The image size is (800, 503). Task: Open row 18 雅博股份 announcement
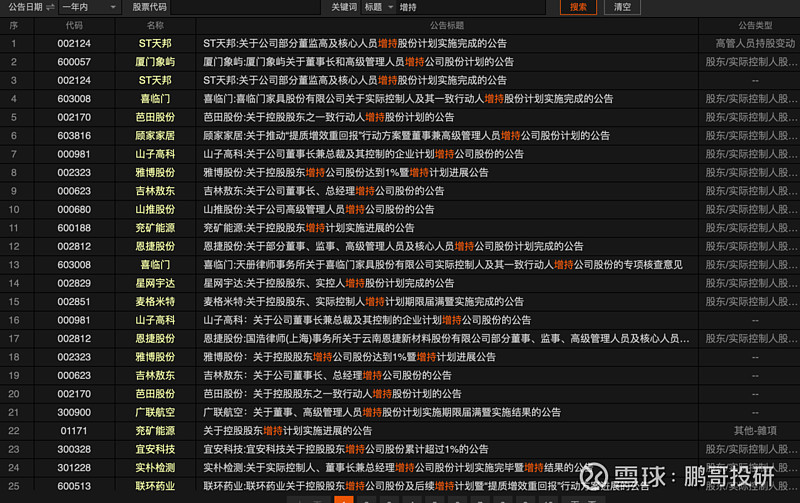pos(349,357)
